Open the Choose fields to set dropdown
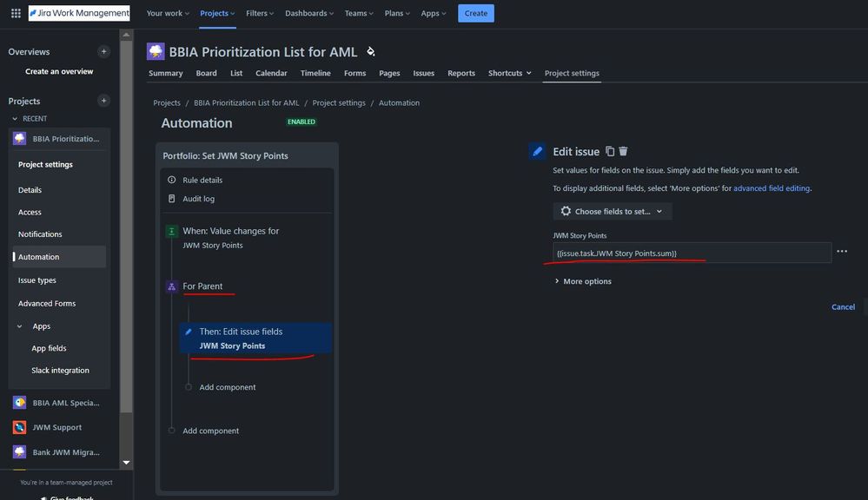 613,211
